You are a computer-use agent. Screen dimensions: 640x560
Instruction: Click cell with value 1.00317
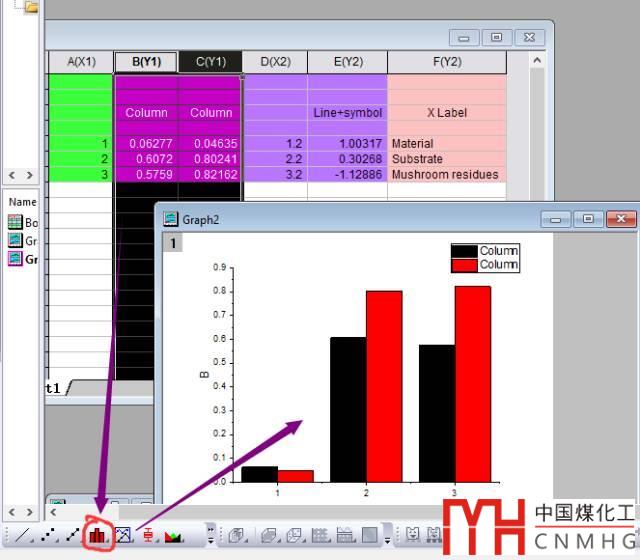coord(348,143)
